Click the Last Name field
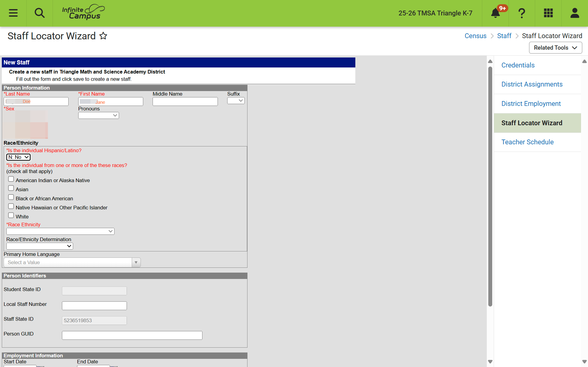The image size is (588, 367). click(36, 101)
